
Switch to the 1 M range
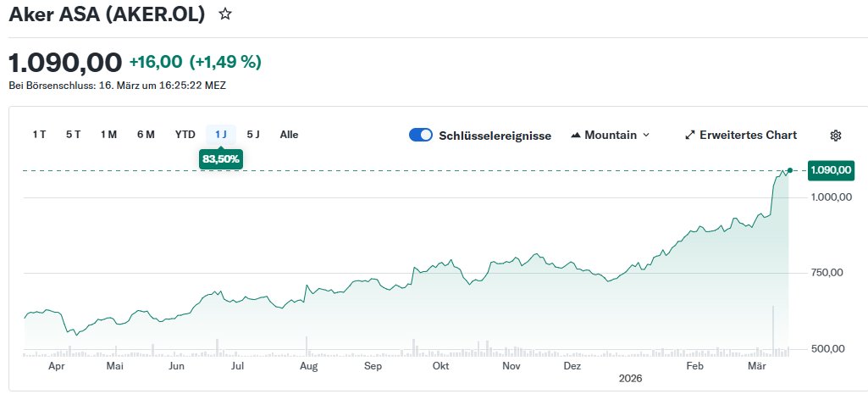coord(108,135)
